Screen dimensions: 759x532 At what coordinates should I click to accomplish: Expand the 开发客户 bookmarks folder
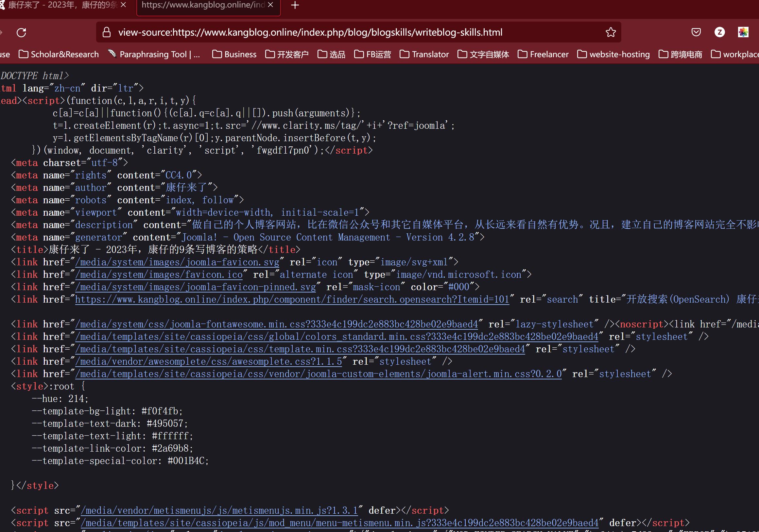click(x=291, y=55)
